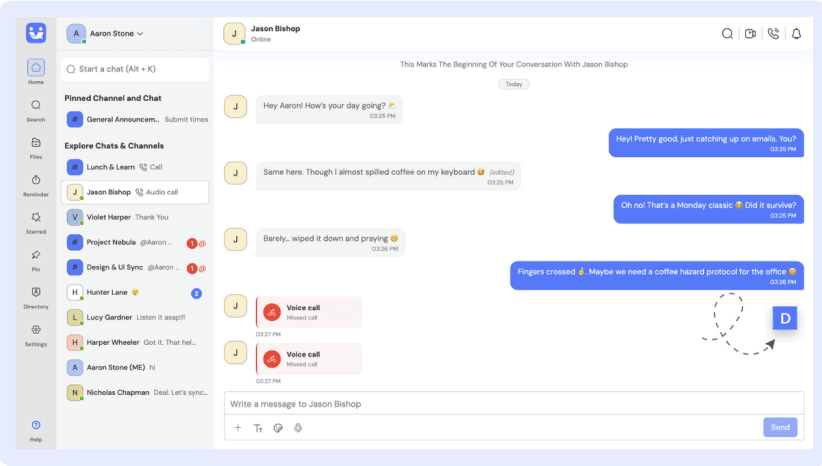The width and height of the screenshot is (822, 466).
Task: Click message 'Hey! Pretty good, just catching up'
Action: 706,143
